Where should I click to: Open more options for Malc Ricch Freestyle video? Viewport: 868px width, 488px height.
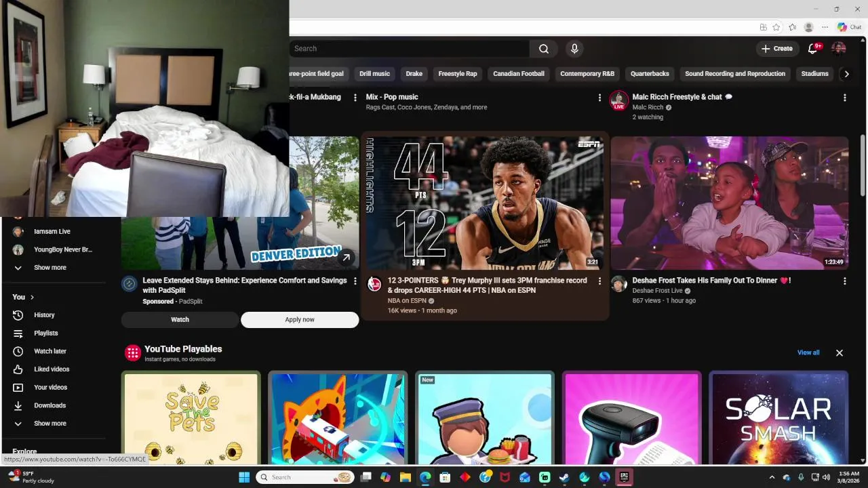[x=844, y=98]
